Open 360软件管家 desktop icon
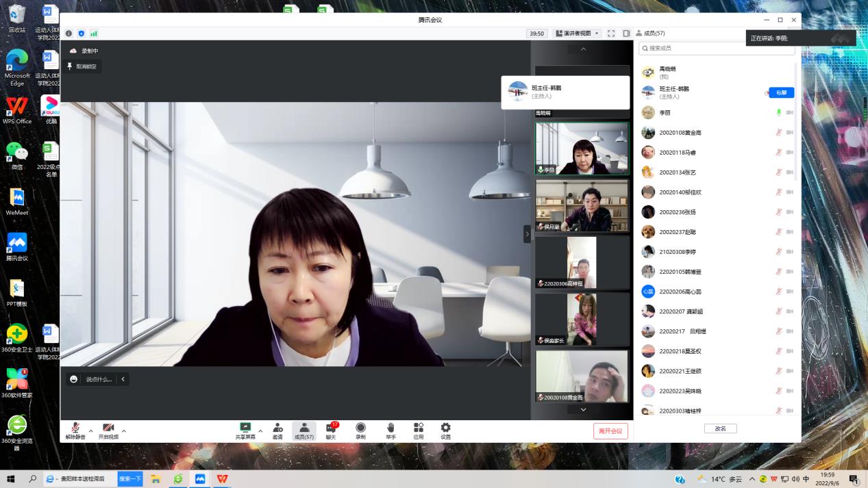Viewport: 868px width, 488px height. point(17,383)
